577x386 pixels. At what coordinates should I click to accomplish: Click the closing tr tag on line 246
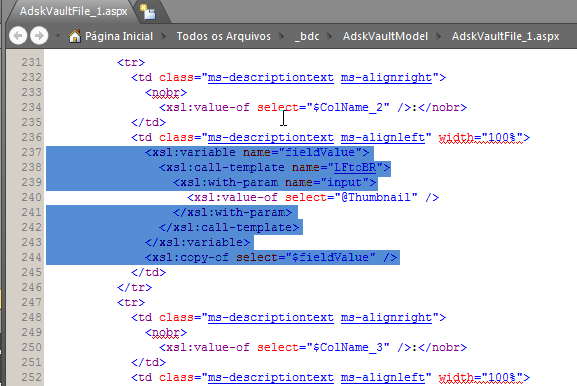point(134,287)
